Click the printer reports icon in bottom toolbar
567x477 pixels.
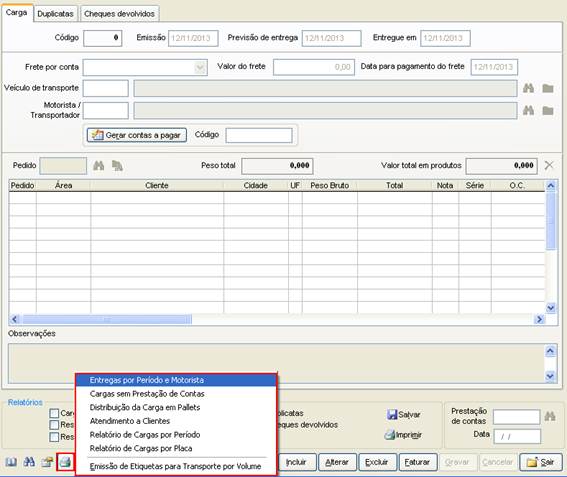[x=65, y=462]
